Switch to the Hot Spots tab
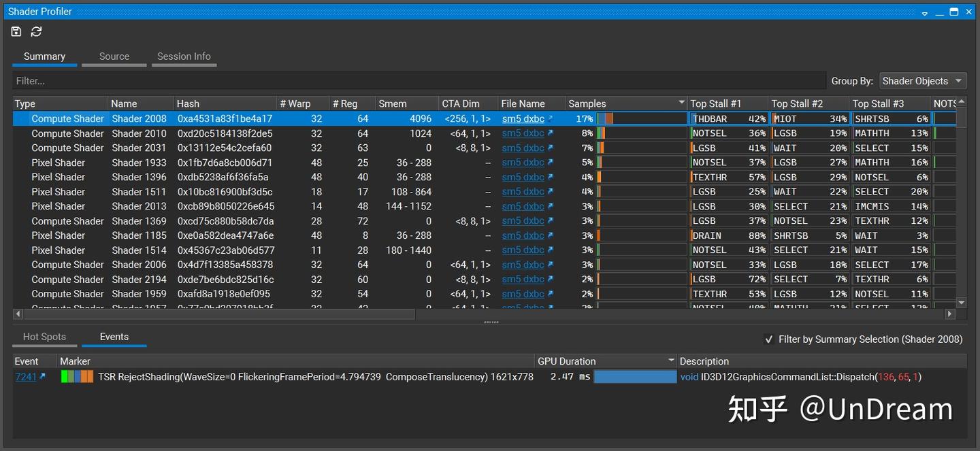The height and width of the screenshot is (451, 980). pos(44,337)
